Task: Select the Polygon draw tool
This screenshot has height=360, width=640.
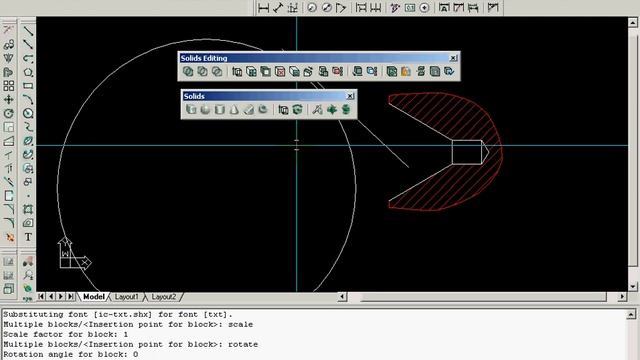Action: pyautogui.click(x=28, y=72)
